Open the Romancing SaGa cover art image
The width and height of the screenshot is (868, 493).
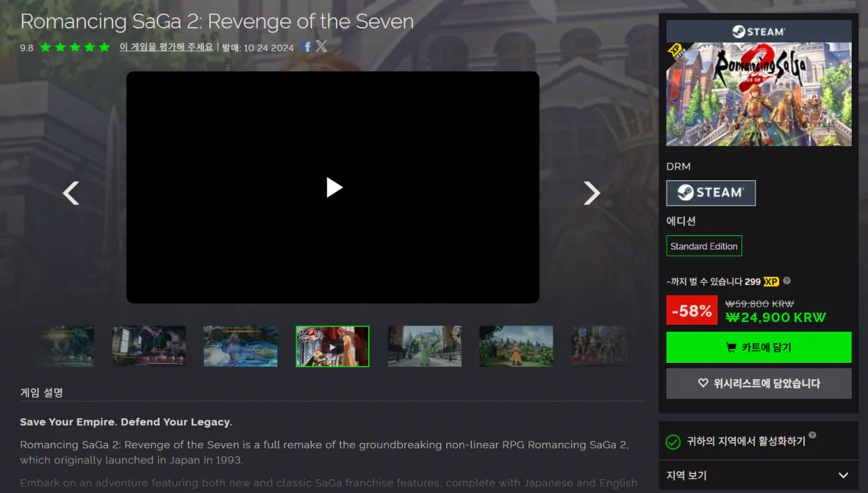click(x=759, y=94)
